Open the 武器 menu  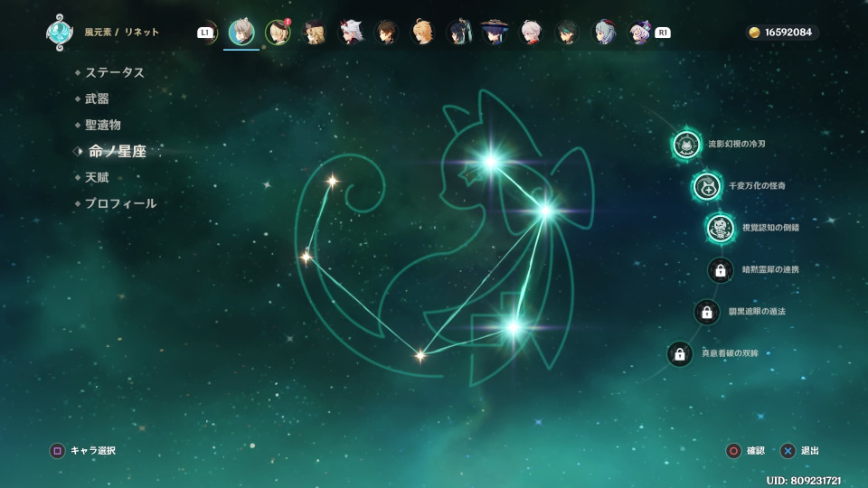coord(97,99)
